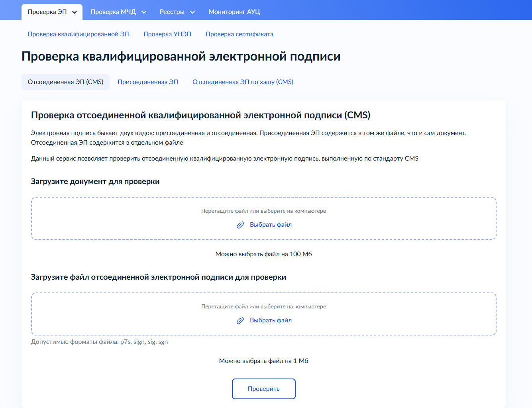Open the Проверка УНЭП link
The width and height of the screenshot is (532, 408).
click(167, 34)
